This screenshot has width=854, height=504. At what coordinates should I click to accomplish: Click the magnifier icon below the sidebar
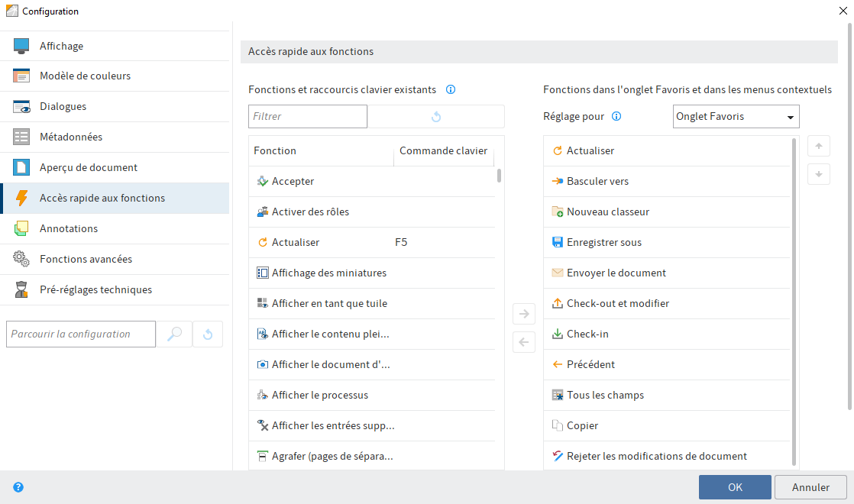point(175,334)
